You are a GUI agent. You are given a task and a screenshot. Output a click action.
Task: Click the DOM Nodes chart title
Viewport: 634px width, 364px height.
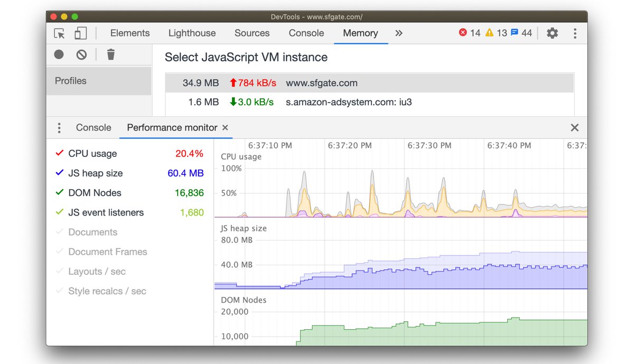tap(244, 300)
